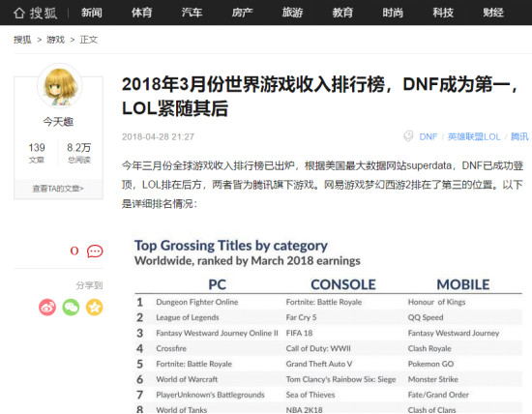Viewport: 532px width, 414px height.
Task: Click the 英雄联盟LOL tag link
Action: [474, 136]
